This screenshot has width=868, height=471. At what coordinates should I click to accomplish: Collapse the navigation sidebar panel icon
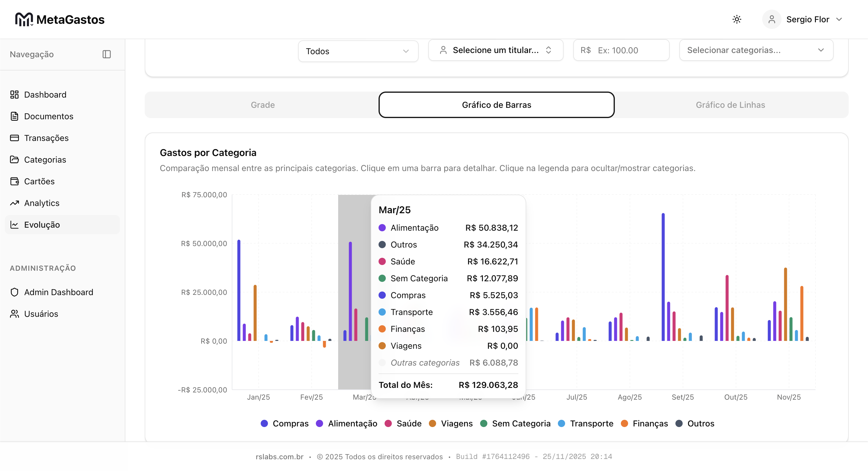(x=106, y=54)
